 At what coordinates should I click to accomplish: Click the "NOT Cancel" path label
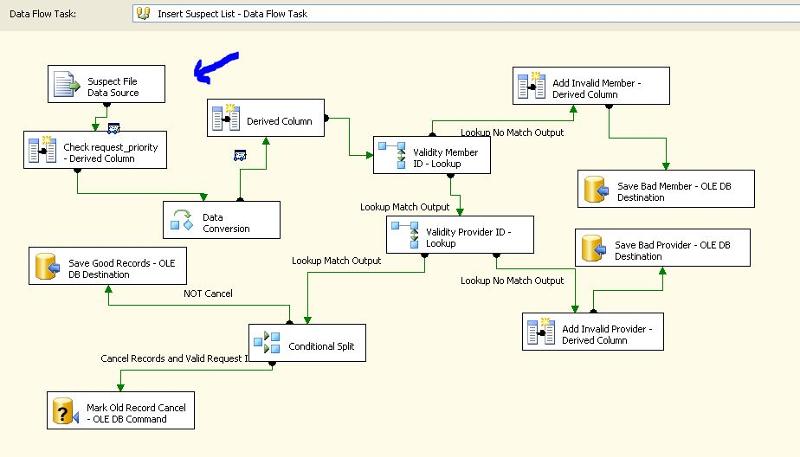[207, 293]
